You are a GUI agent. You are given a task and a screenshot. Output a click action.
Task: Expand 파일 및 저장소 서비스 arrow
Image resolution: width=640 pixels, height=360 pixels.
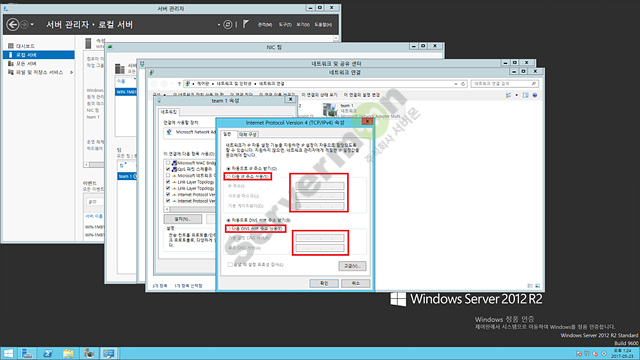pyautogui.click(x=71, y=72)
